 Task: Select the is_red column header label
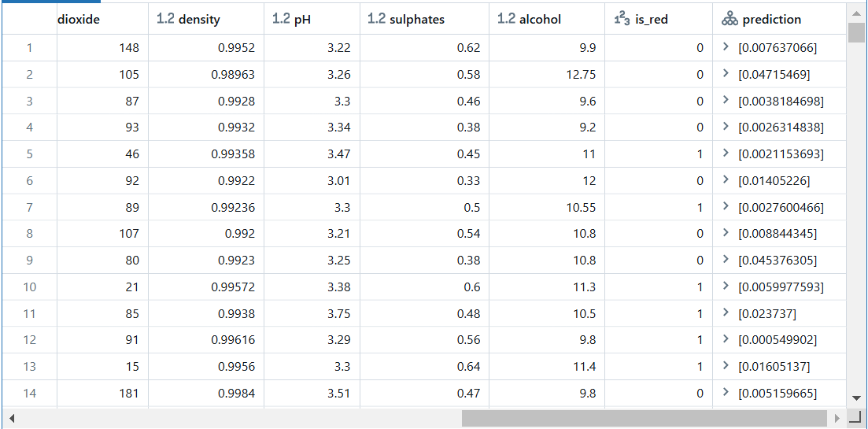652,20
